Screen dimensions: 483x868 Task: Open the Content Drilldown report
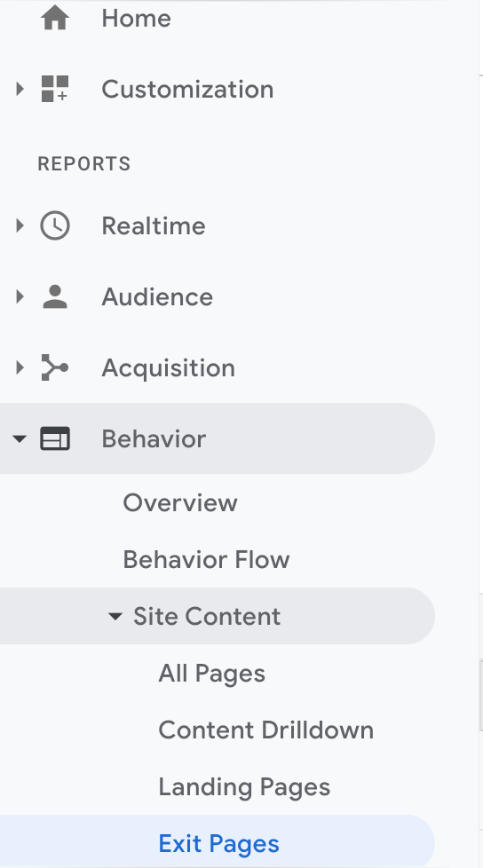[265, 730]
